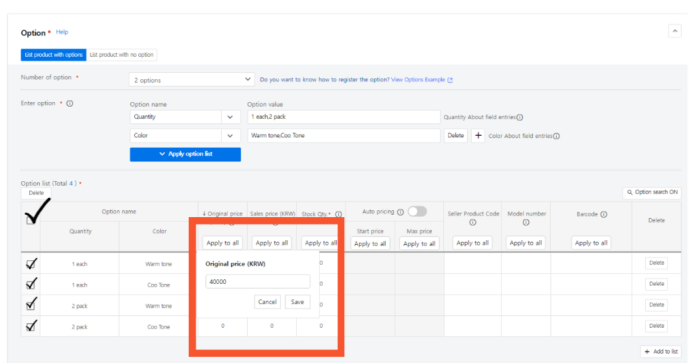
Task: Save the Original price popup value
Action: pyautogui.click(x=297, y=302)
